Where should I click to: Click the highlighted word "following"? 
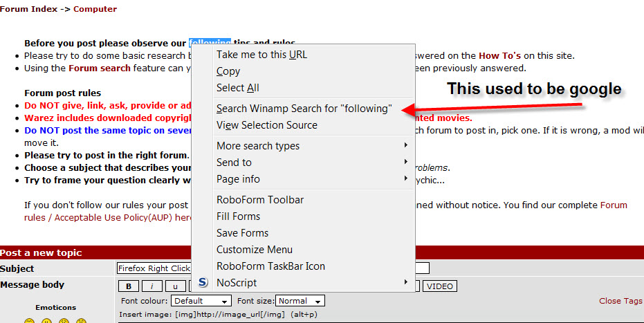point(210,42)
